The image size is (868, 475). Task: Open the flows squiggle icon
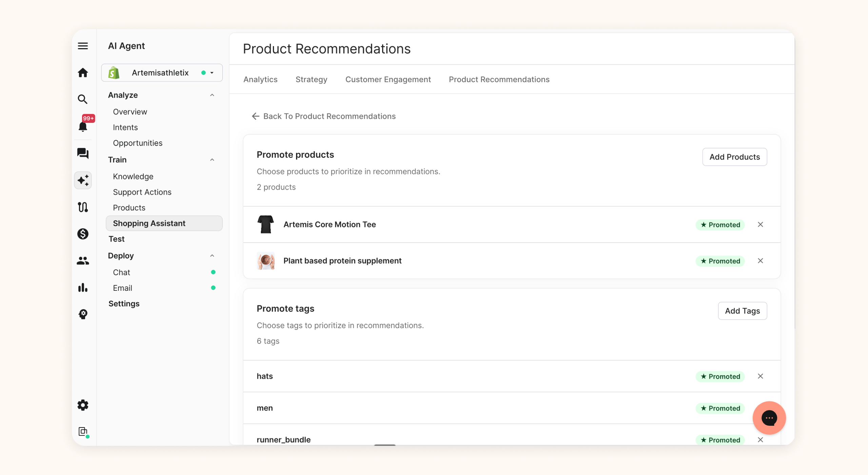pos(83,207)
